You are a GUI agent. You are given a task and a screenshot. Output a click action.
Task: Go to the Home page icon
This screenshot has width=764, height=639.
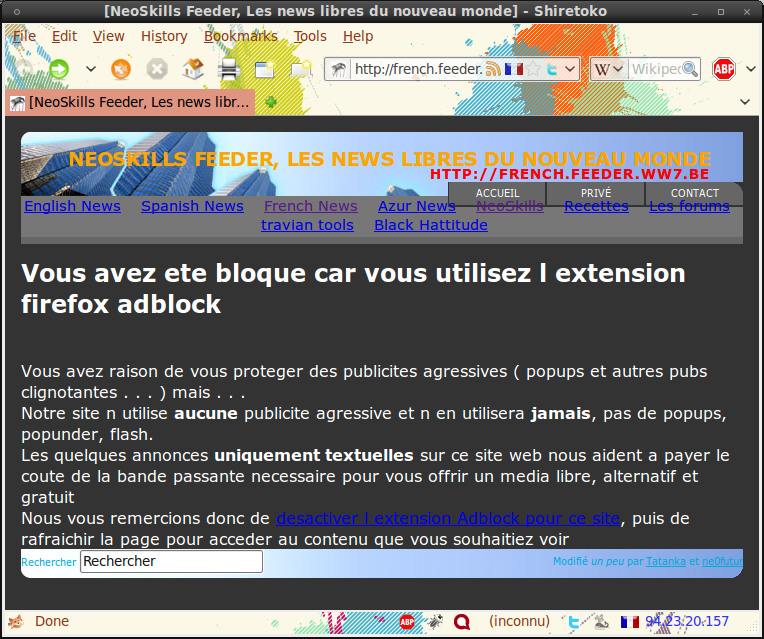click(193, 69)
